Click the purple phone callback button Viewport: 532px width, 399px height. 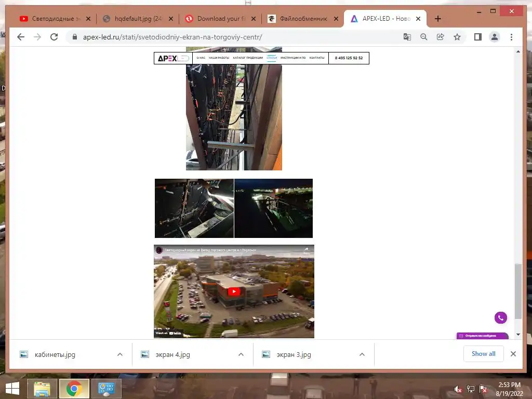coord(501,318)
